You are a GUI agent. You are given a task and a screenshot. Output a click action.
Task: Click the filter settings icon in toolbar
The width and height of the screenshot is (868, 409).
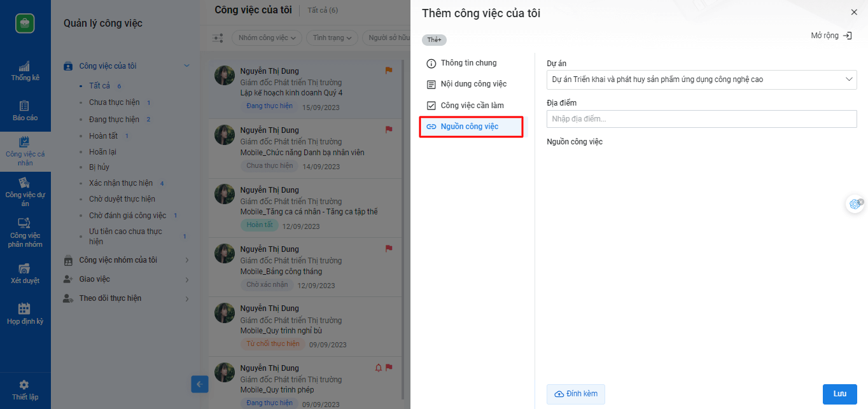coord(218,38)
